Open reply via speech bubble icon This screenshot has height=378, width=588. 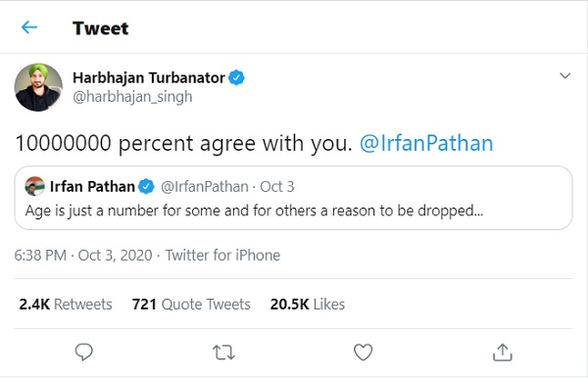click(x=84, y=353)
